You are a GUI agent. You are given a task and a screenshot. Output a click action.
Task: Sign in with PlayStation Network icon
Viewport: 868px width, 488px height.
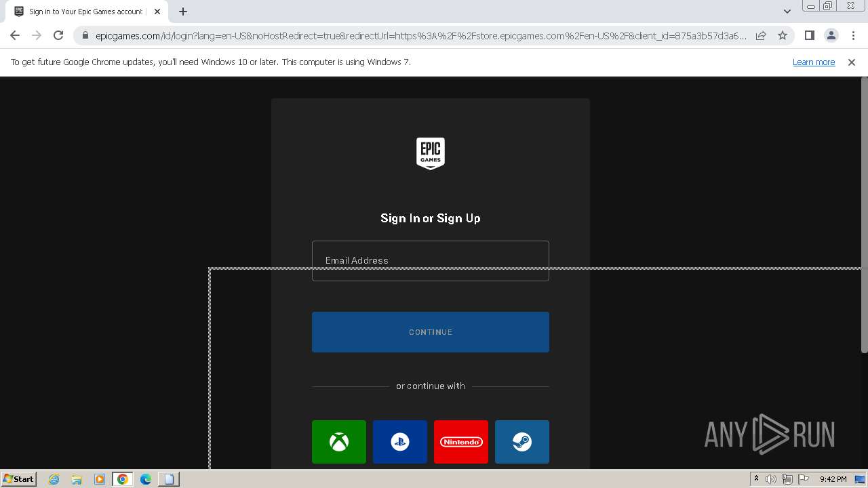pyautogui.click(x=400, y=442)
